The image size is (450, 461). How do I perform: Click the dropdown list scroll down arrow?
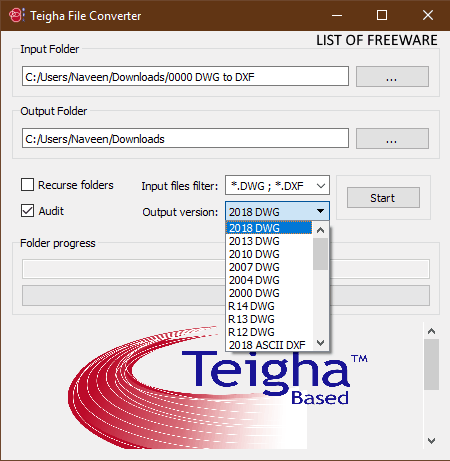click(x=320, y=343)
